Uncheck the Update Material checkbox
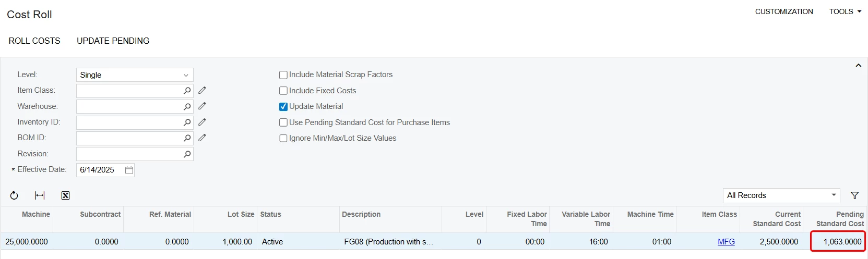Screen dimensions: 868x259 tap(283, 107)
